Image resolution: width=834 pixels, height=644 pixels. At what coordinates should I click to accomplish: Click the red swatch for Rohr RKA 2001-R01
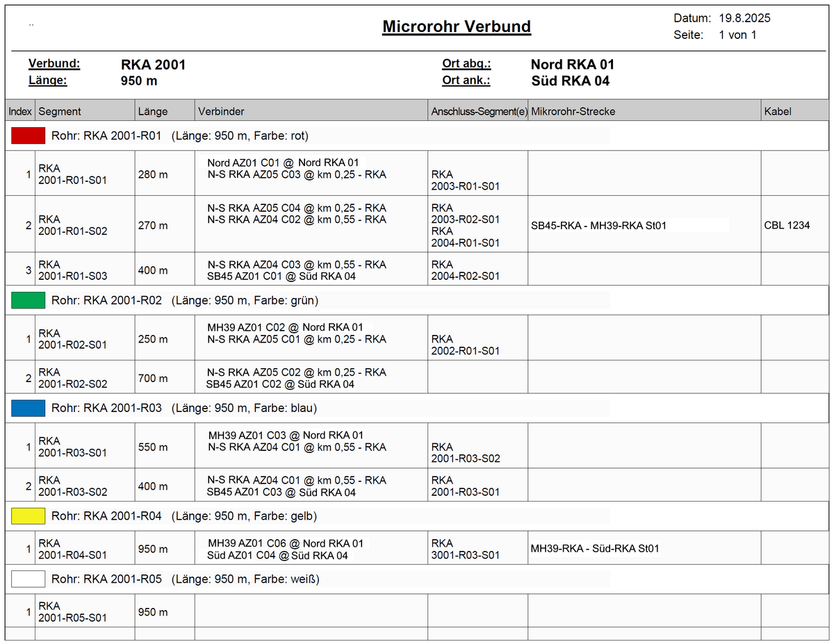click(28, 136)
